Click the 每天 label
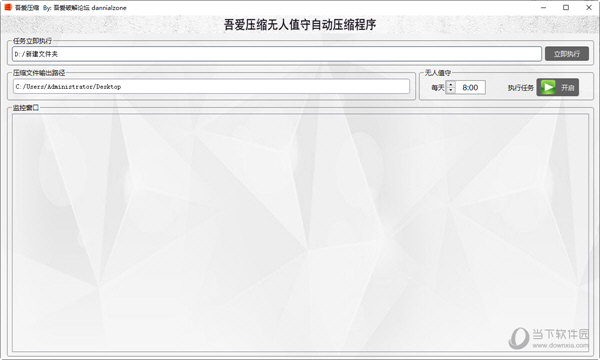The height and width of the screenshot is (360, 600). 438,88
